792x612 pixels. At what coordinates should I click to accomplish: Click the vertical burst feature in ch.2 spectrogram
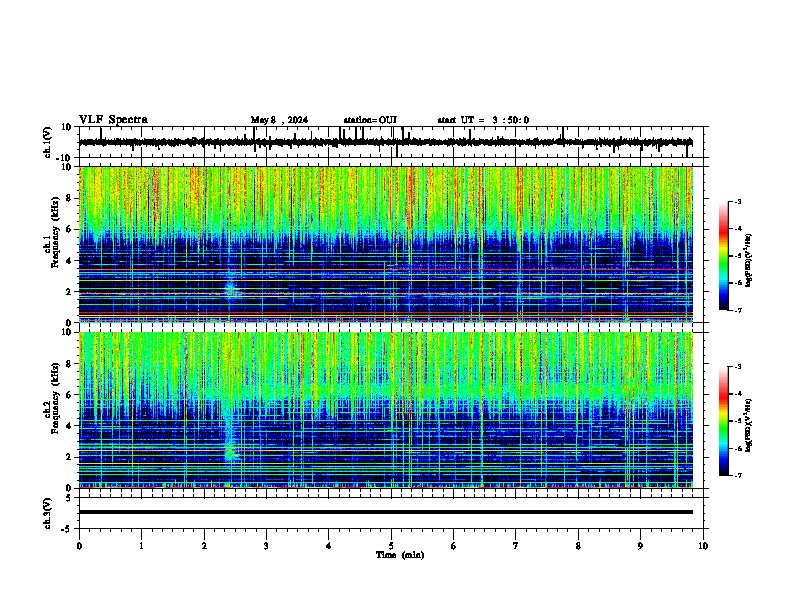pos(230,434)
